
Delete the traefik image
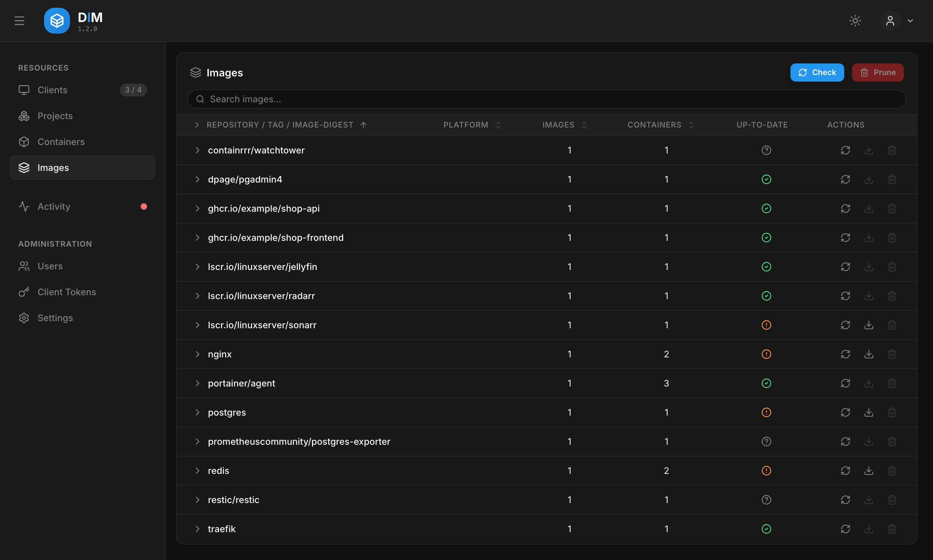coord(892,529)
